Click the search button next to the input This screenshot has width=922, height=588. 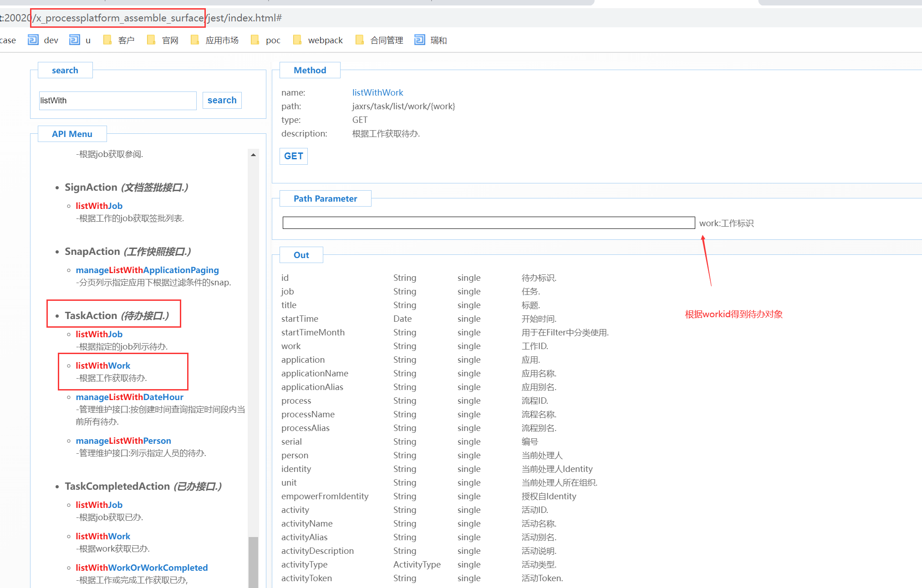[222, 100]
